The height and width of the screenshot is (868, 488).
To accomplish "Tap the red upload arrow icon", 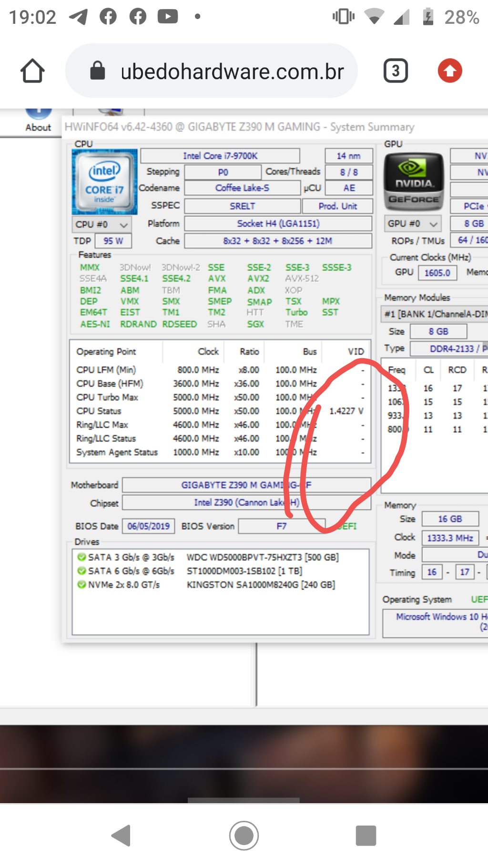I will pyautogui.click(x=450, y=71).
